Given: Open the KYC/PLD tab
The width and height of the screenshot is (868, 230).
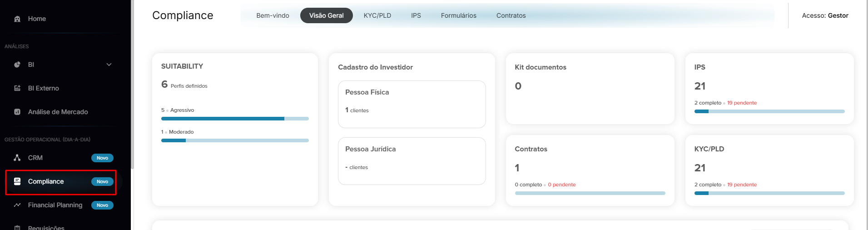Looking at the screenshot, I should click(x=377, y=15).
